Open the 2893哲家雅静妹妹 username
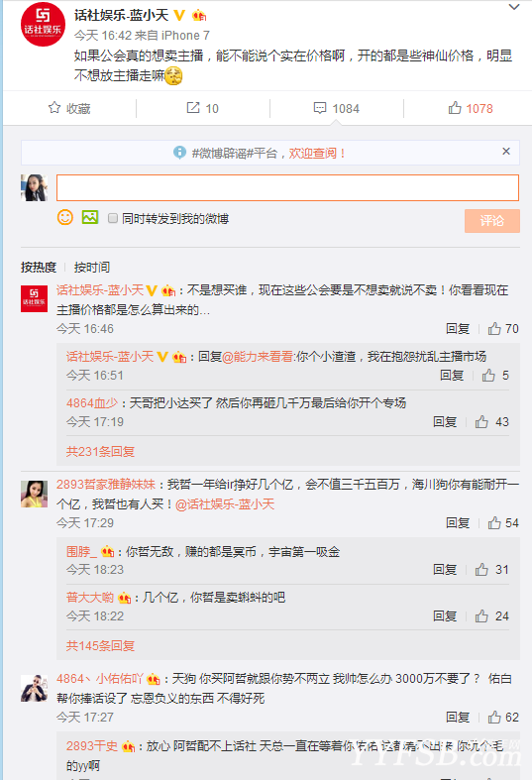Image resolution: width=532 pixels, height=780 pixels. click(106, 485)
